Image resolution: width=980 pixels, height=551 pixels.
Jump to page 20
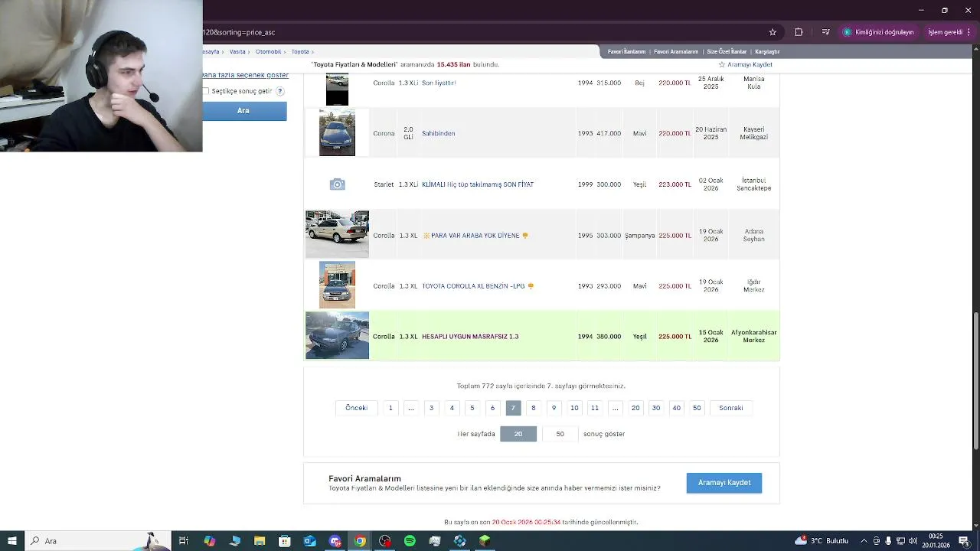point(635,408)
